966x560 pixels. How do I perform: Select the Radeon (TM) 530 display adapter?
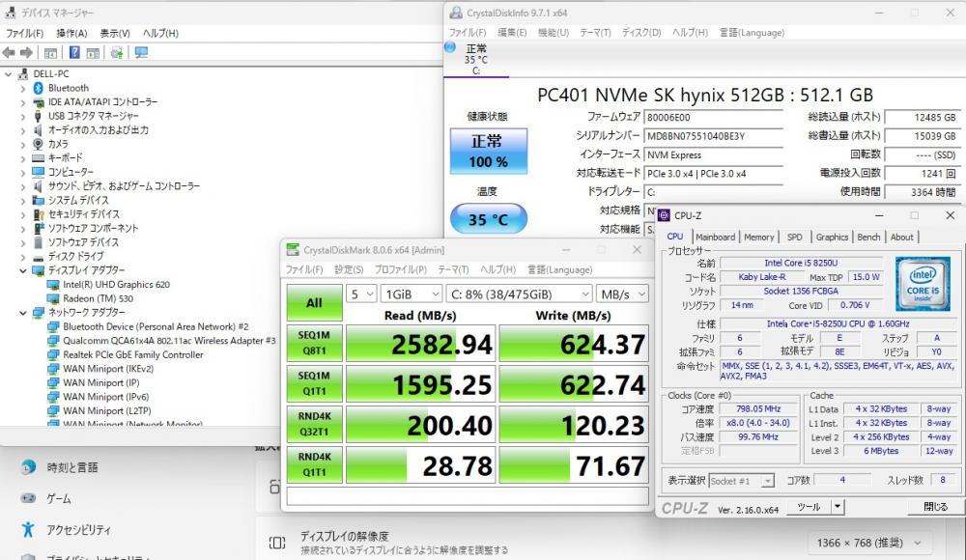click(98, 298)
